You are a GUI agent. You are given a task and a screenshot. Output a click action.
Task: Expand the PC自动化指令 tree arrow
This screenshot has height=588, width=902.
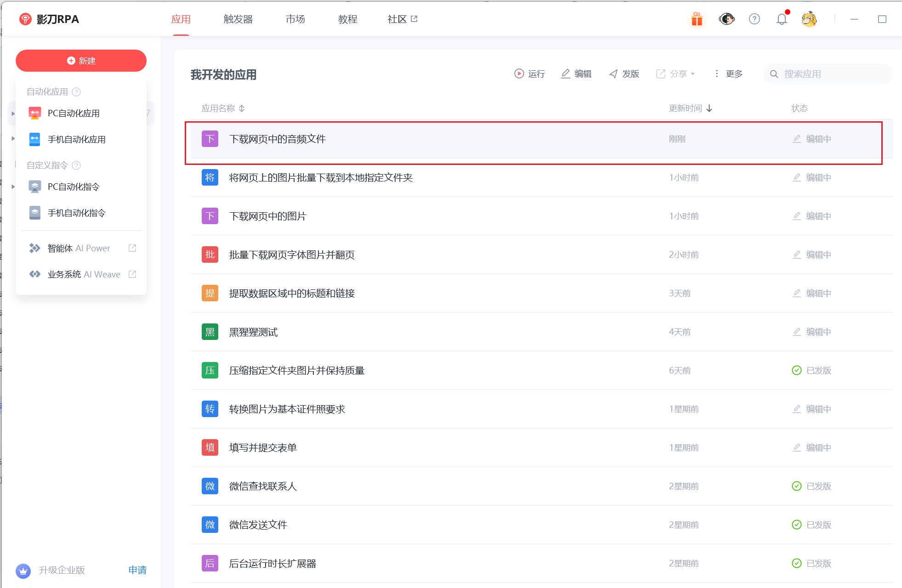(13, 187)
